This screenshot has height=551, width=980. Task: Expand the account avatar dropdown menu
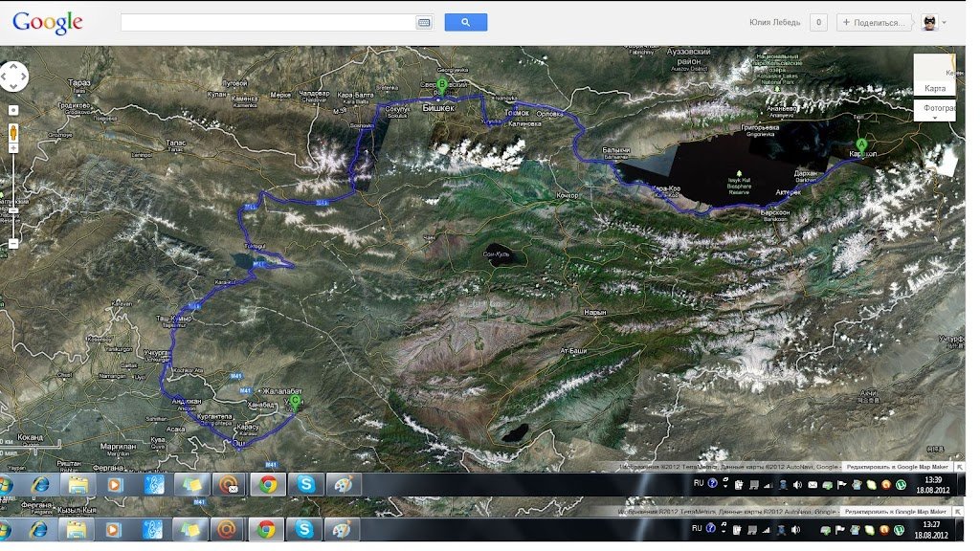point(934,22)
